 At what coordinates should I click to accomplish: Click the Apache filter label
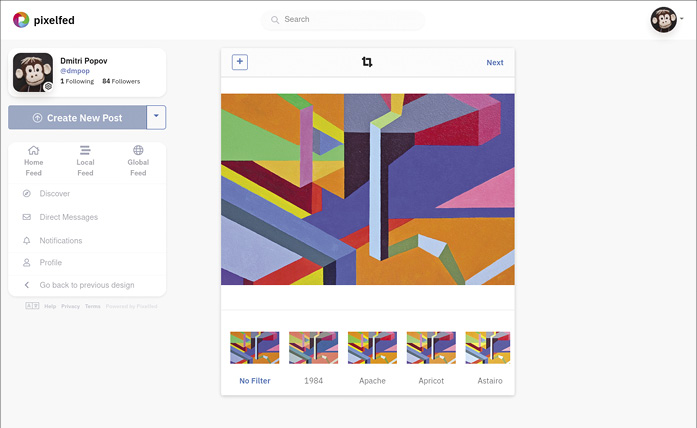point(372,381)
